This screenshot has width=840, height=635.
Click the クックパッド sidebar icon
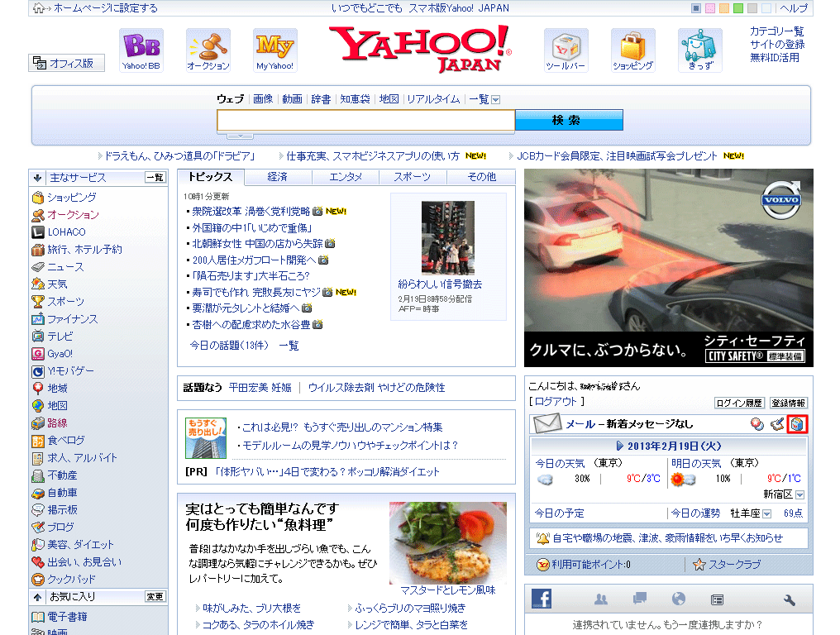[37, 580]
